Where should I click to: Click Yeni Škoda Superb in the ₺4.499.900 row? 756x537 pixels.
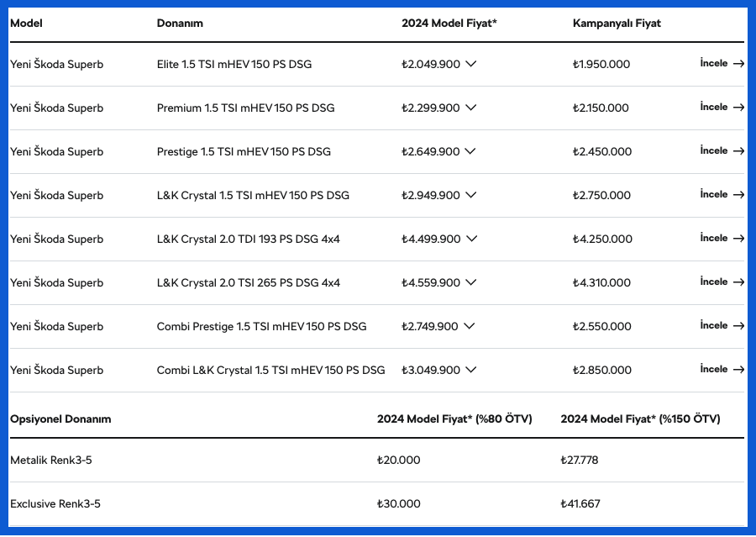(57, 239)
